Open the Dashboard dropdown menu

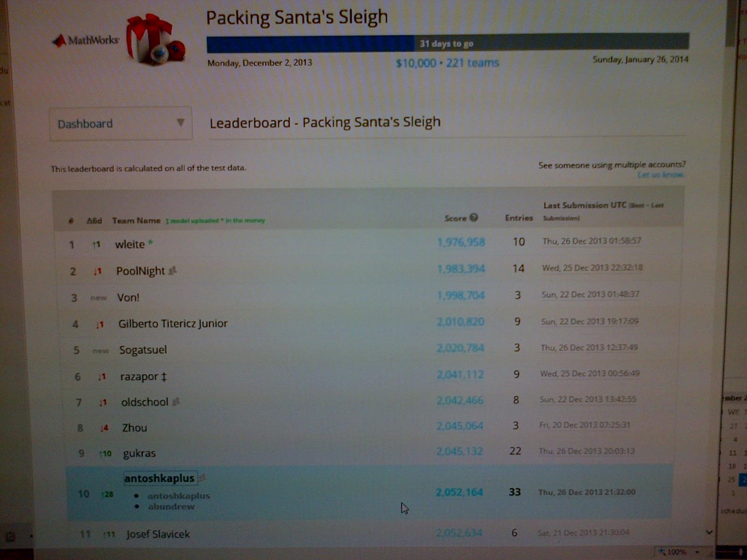coord(120,124)
